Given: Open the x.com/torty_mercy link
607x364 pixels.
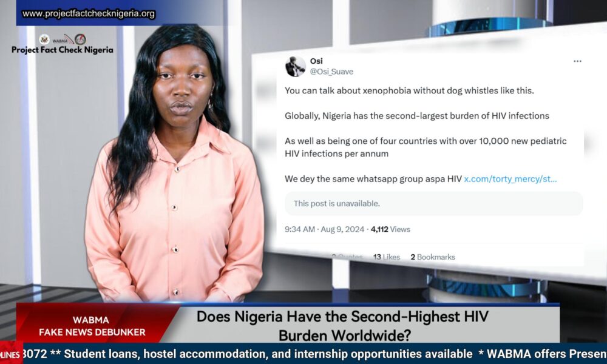Looking at the screenshot, I should pyautogui.click(x=510, y=178).
